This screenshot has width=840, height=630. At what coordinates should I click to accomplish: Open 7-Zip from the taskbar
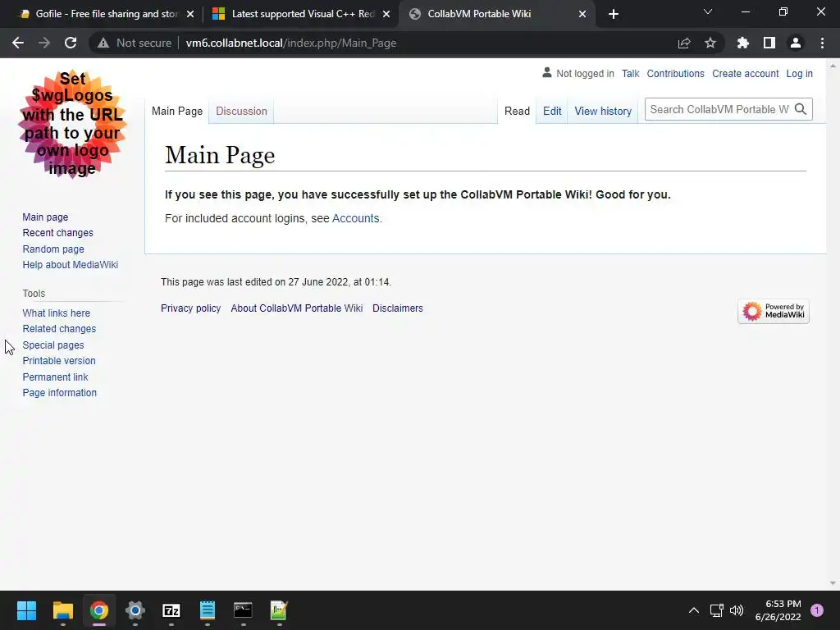[171, 610]
